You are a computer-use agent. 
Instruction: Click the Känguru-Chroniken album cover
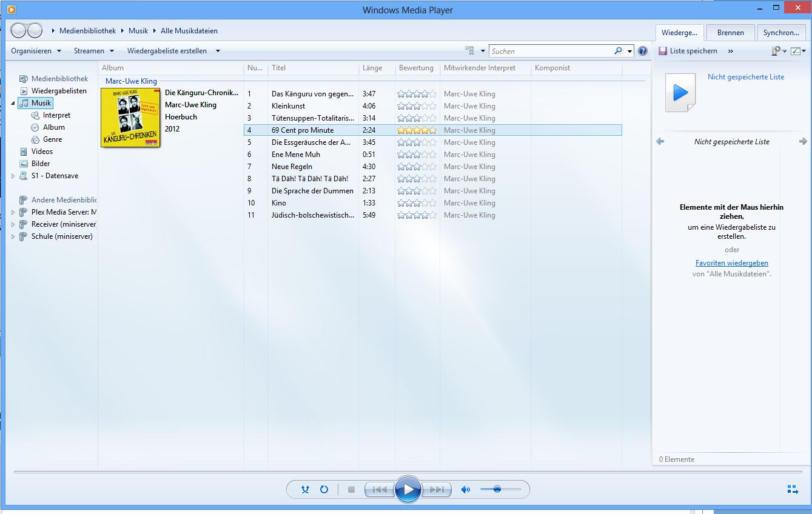coord(130,118)
